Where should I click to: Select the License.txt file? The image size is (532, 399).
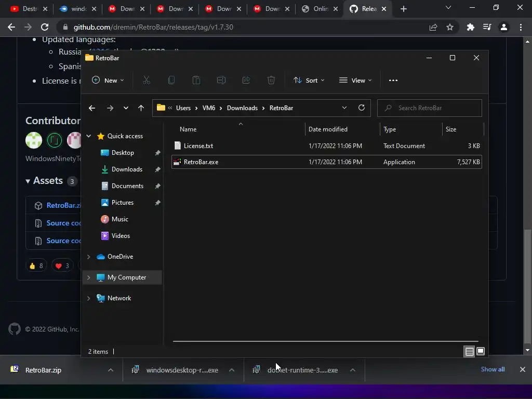coord(327,146)
